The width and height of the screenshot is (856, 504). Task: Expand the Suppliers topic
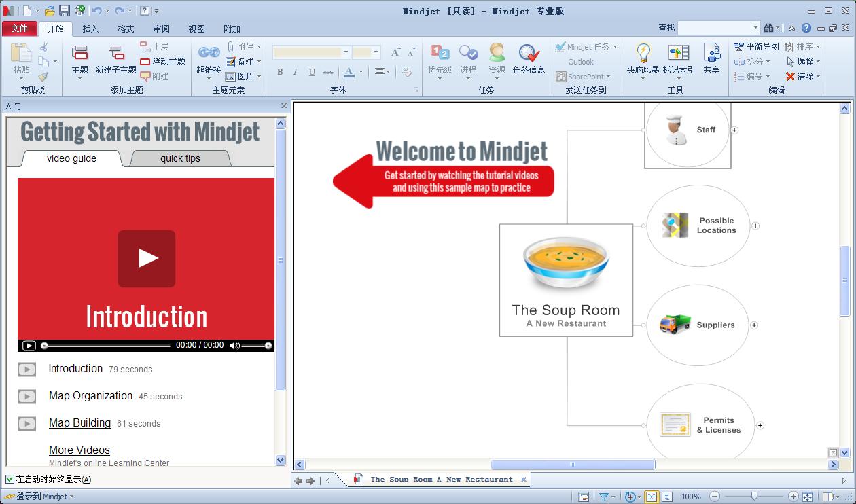[754, 325]
